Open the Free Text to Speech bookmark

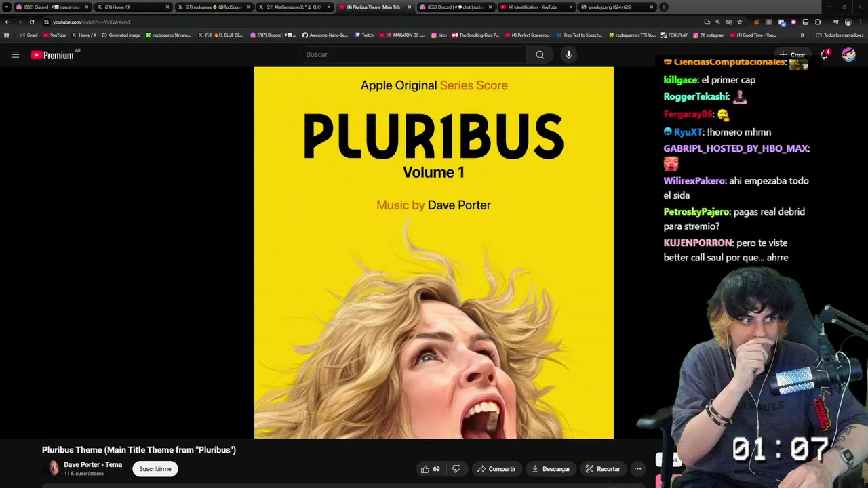click(x=579, y=35)
